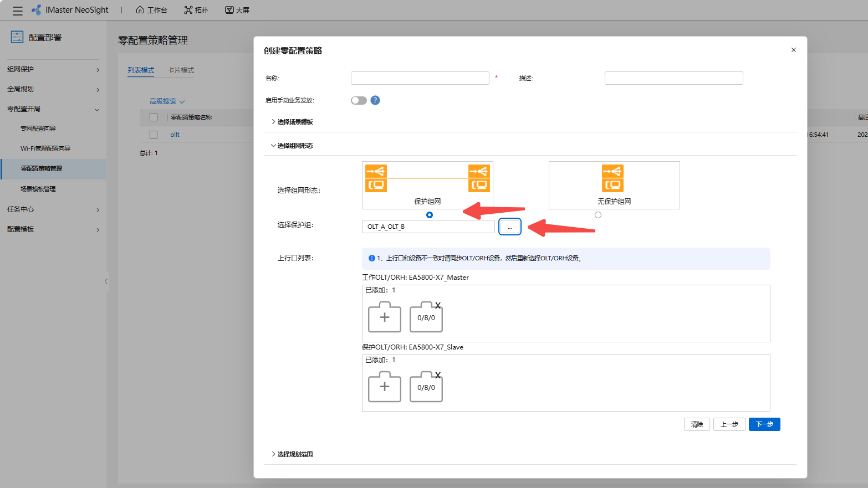Add uplink port for Slave OLT

tap(385, 387)
